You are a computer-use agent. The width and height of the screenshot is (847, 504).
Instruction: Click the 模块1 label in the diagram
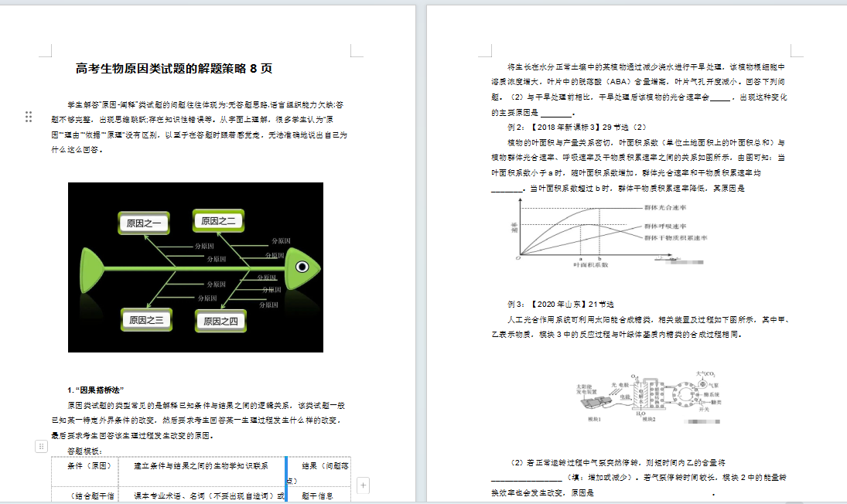pos(594,419)
